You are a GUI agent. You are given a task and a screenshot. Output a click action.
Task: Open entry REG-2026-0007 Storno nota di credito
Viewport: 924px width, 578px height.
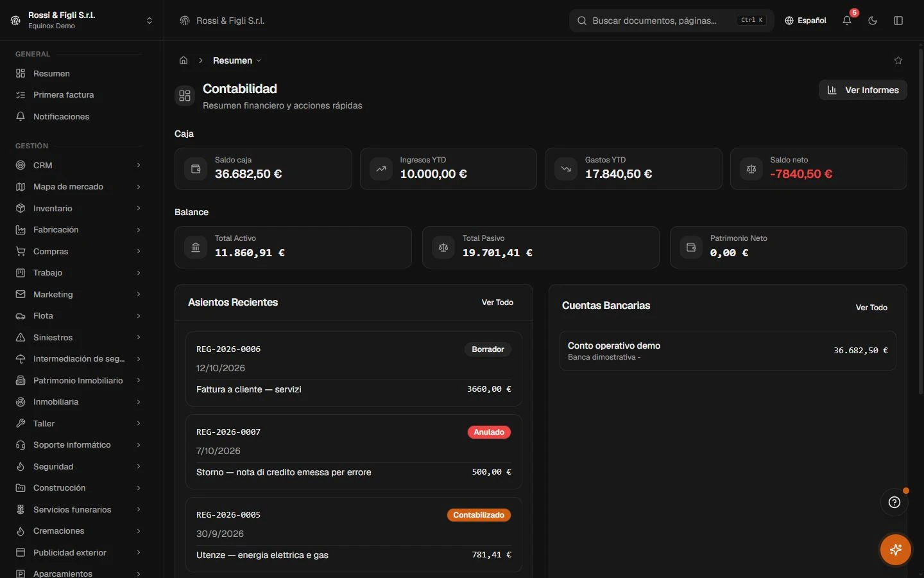354,451
